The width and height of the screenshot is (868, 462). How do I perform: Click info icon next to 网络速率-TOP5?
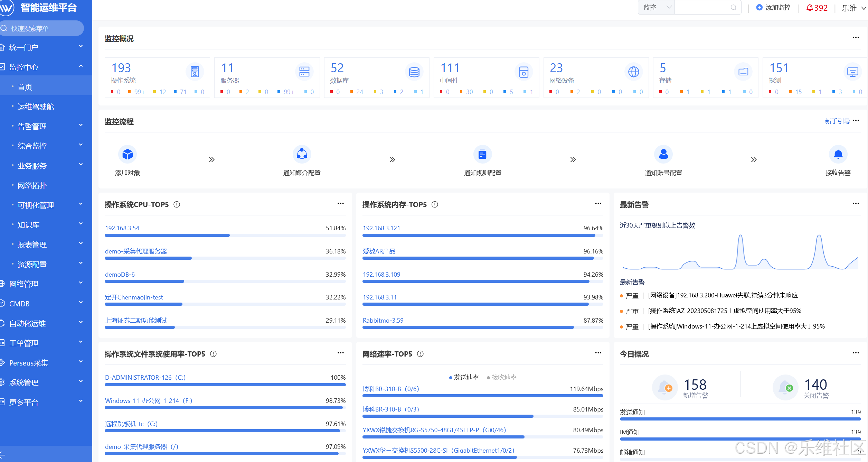click(420, 354)
